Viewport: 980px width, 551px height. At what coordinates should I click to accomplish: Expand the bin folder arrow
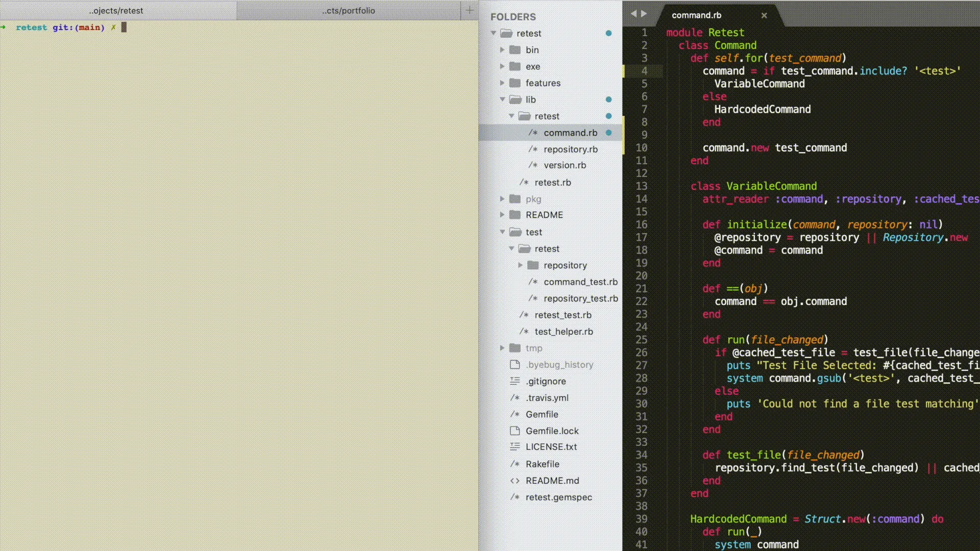[502, 50]
